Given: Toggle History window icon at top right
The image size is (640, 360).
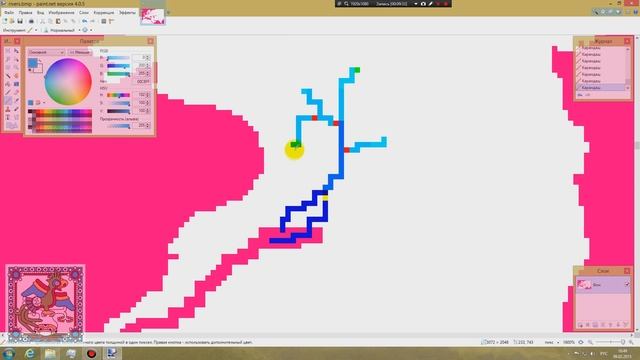Looking at the screenshot, I should pos(603,11).
